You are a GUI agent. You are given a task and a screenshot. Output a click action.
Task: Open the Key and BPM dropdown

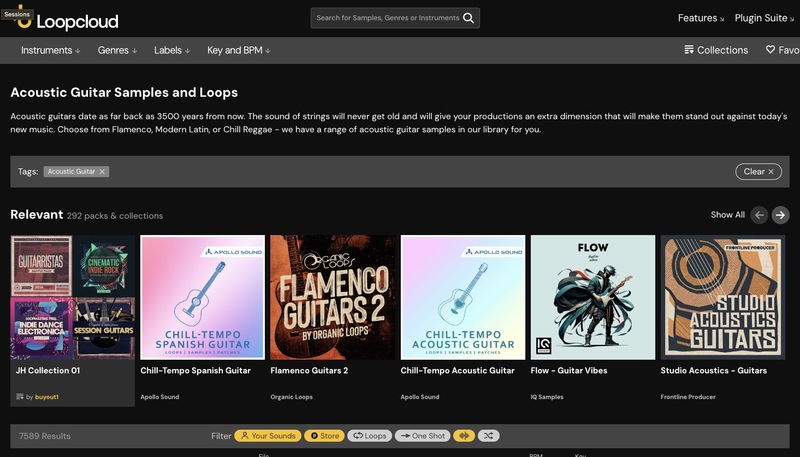238,50
